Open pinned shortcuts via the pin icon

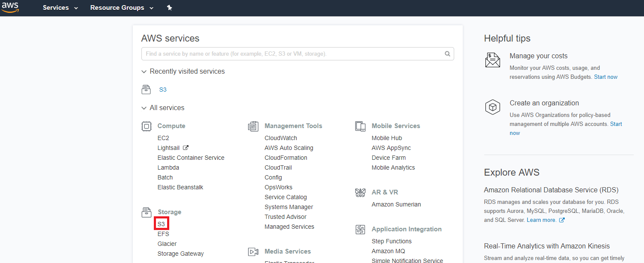click(x=169, y=7)
